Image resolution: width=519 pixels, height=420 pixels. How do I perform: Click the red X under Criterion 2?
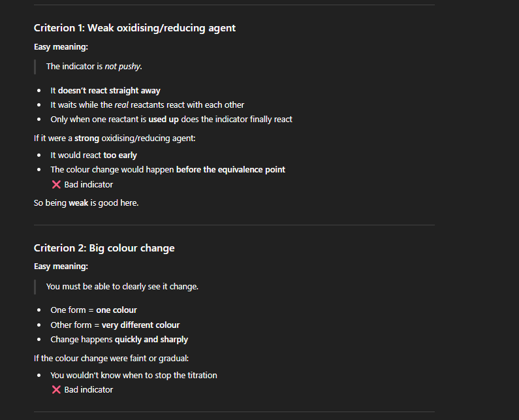(56, 390)
